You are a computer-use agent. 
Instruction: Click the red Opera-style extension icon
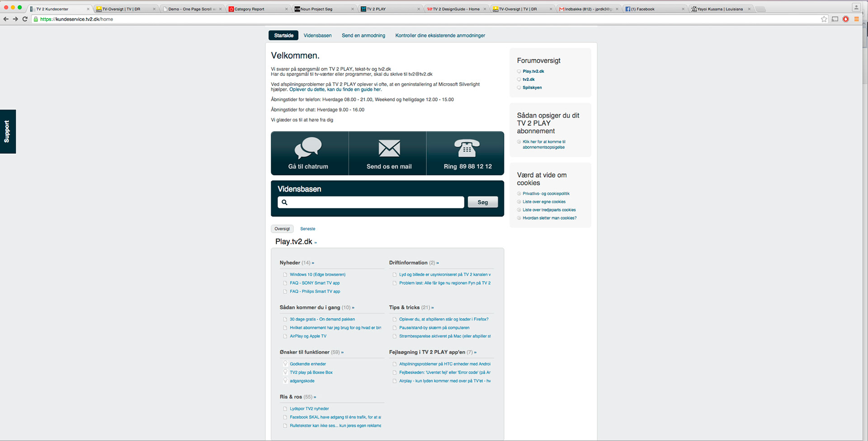click(x=845, y=19)
